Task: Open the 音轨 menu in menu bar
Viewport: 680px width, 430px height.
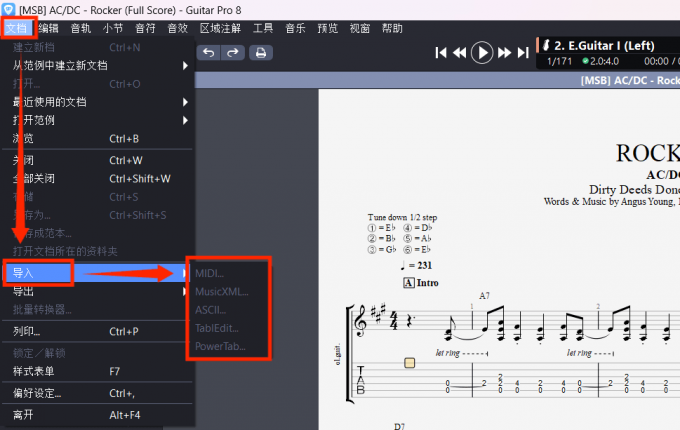Action: 81,28
